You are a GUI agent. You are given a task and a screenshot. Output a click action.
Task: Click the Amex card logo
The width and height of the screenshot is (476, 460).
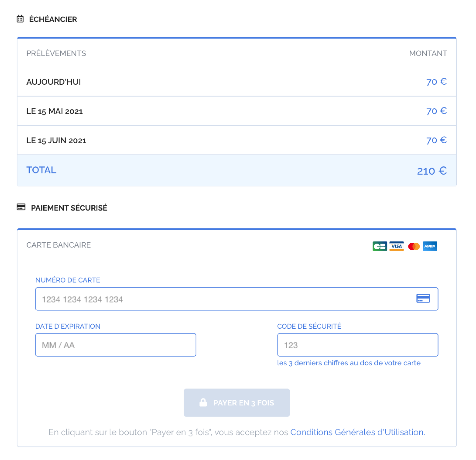click(x=430, y=246)
